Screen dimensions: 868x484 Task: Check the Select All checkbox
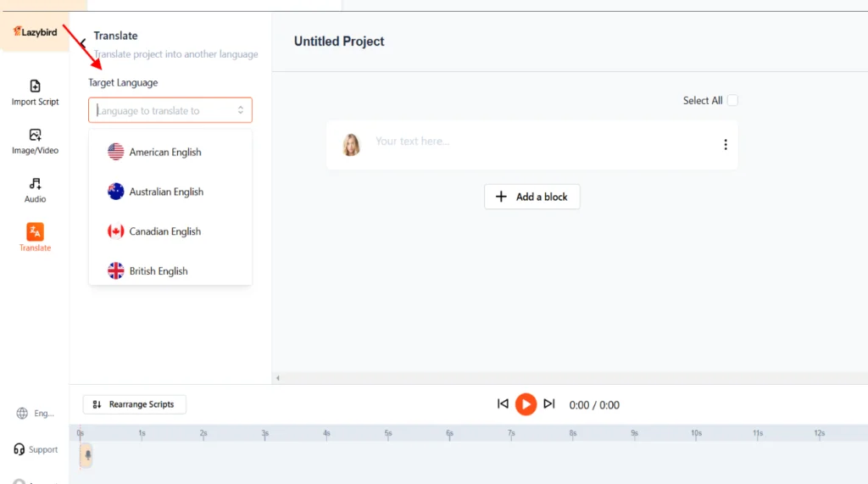click(732, 100)
